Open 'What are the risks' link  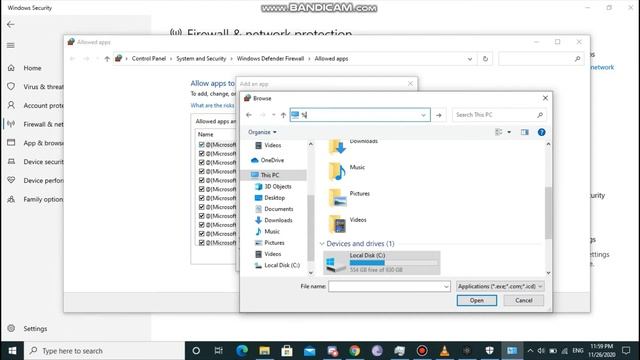213,105
